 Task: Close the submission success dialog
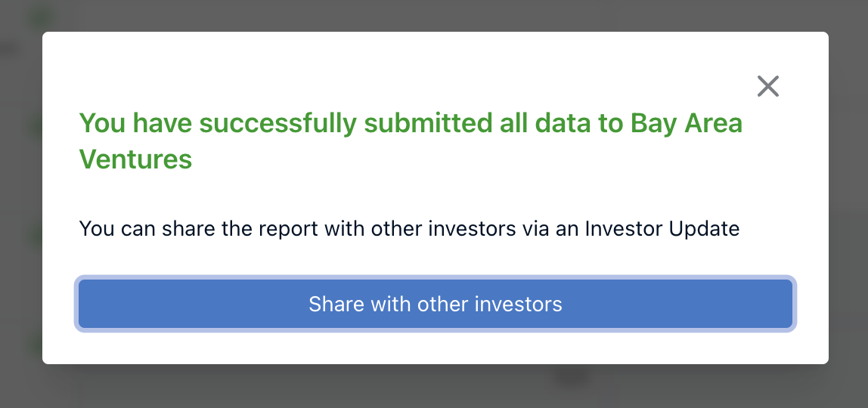[767, 86]
